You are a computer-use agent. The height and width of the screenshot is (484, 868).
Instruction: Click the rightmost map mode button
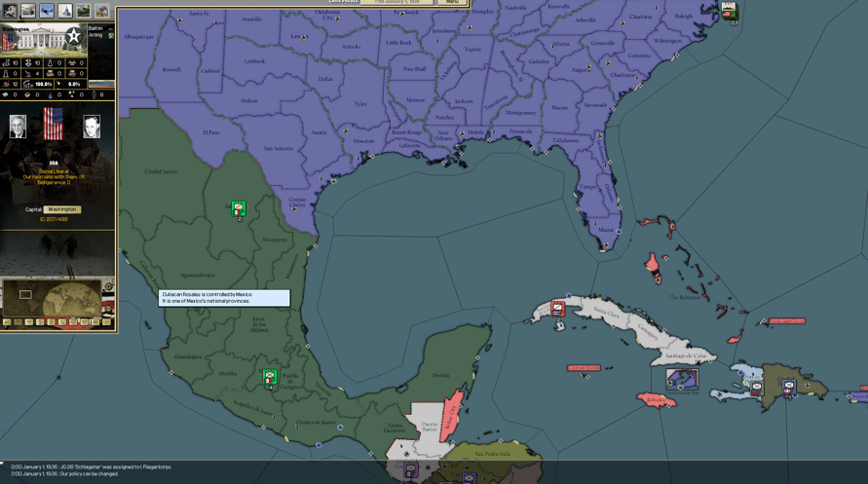106,322
